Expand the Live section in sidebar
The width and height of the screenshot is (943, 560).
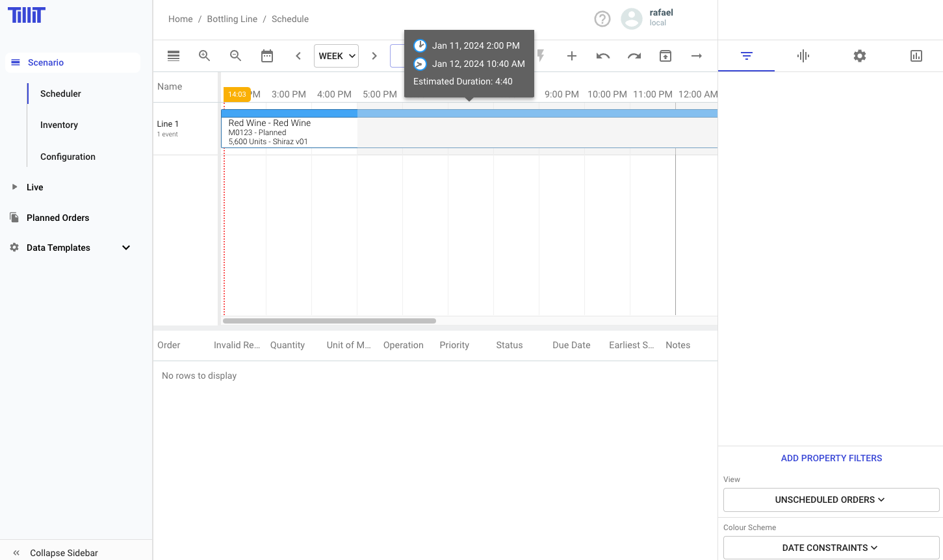[15, 187]
